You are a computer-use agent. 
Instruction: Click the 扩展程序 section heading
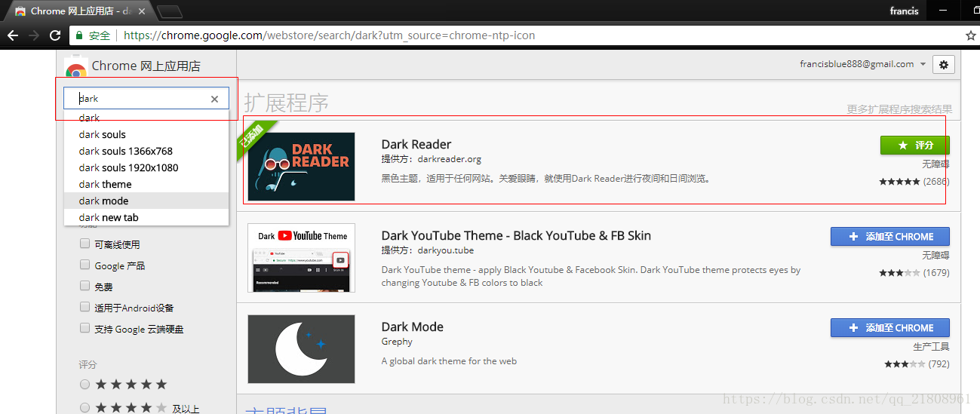click(x=287, y=103)
